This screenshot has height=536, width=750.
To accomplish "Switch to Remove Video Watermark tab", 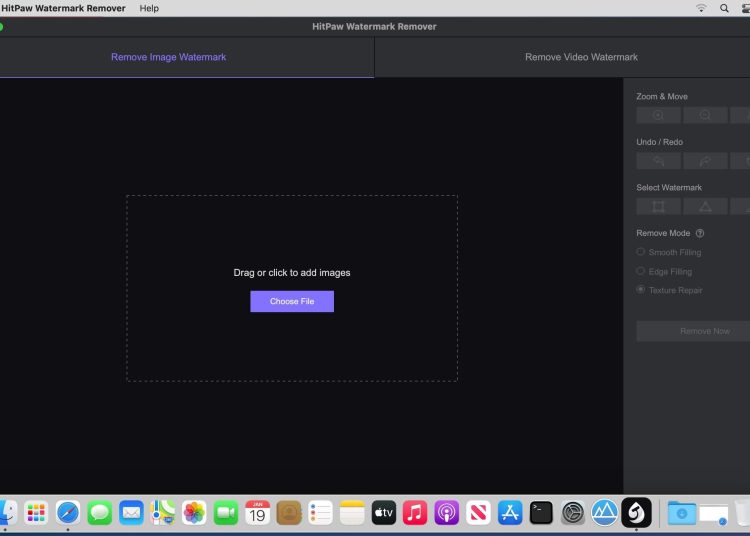I will pos(581,57).
